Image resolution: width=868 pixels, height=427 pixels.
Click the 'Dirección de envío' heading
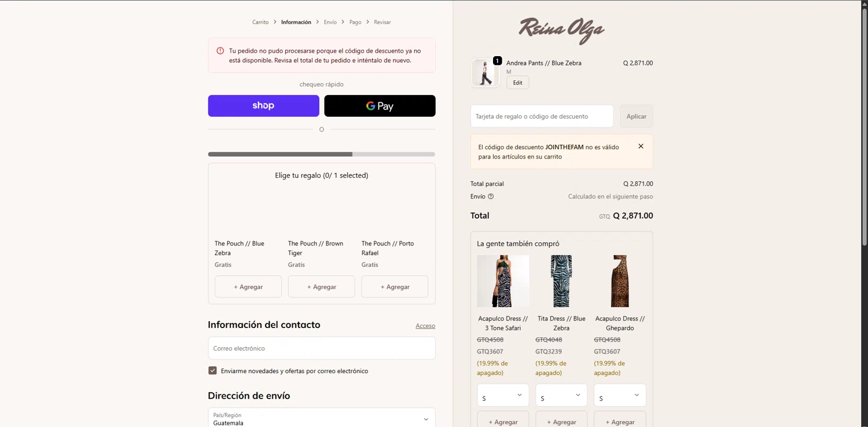pos(249,396)
